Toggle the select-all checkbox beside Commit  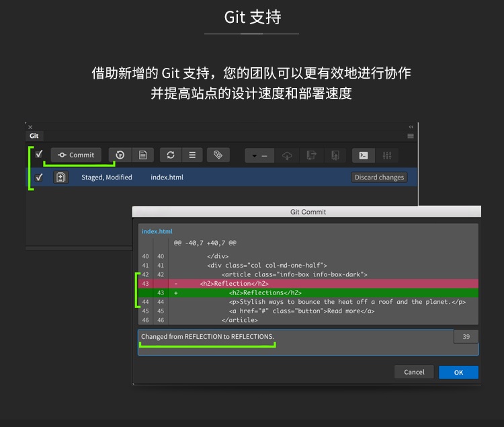(39, 154)
